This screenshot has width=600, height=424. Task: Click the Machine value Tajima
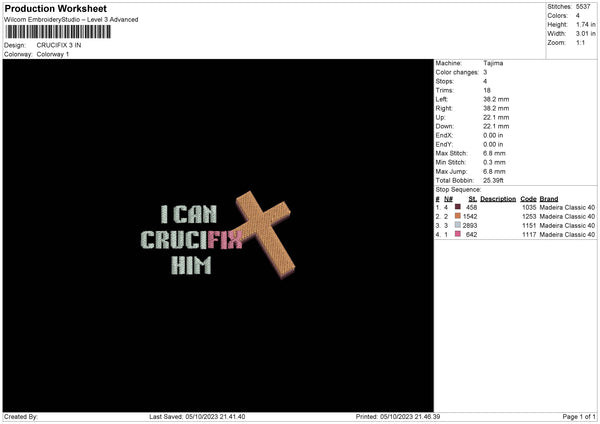coord(493,63)
